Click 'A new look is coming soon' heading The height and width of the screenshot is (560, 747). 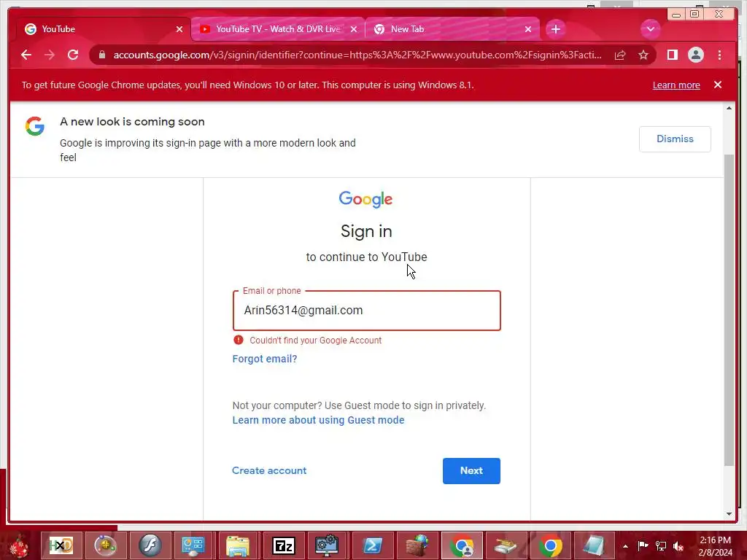[133, 122]
